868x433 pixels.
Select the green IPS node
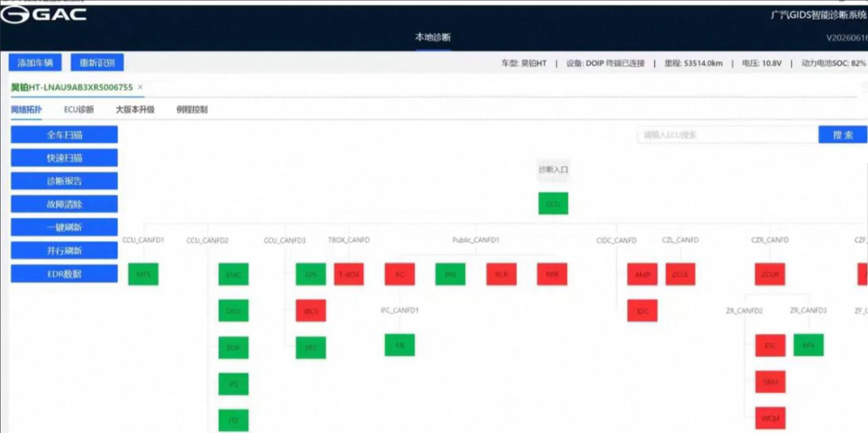point(233,384)
